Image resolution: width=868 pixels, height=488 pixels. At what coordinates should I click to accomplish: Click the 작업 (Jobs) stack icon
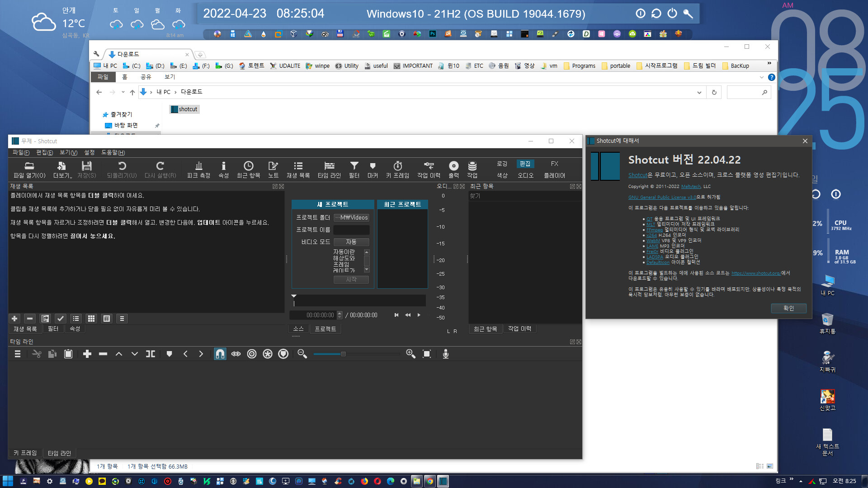[x=472, y=169]
